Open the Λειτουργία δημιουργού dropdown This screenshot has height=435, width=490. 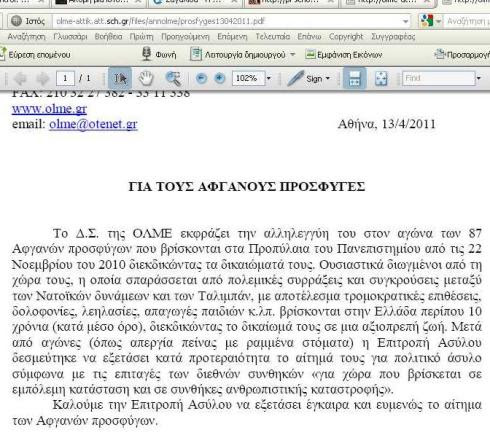click(x=293, y=54)
